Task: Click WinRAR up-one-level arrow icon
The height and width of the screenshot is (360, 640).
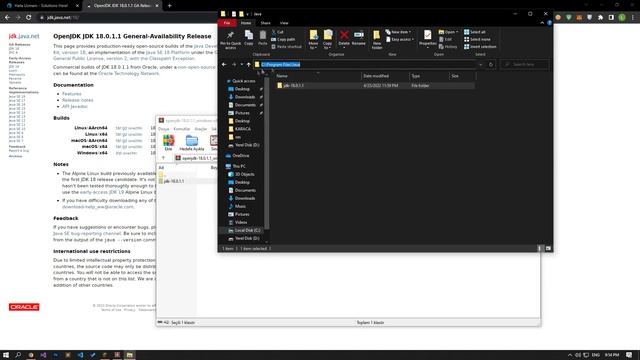Action: tap(163, 158)
